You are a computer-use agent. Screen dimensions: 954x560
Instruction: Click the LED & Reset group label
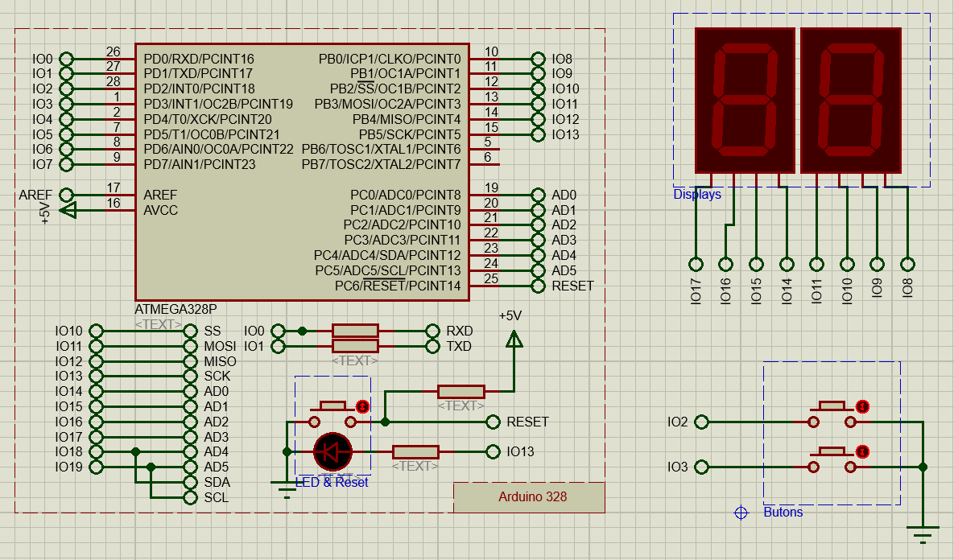(x=332, y=482)
